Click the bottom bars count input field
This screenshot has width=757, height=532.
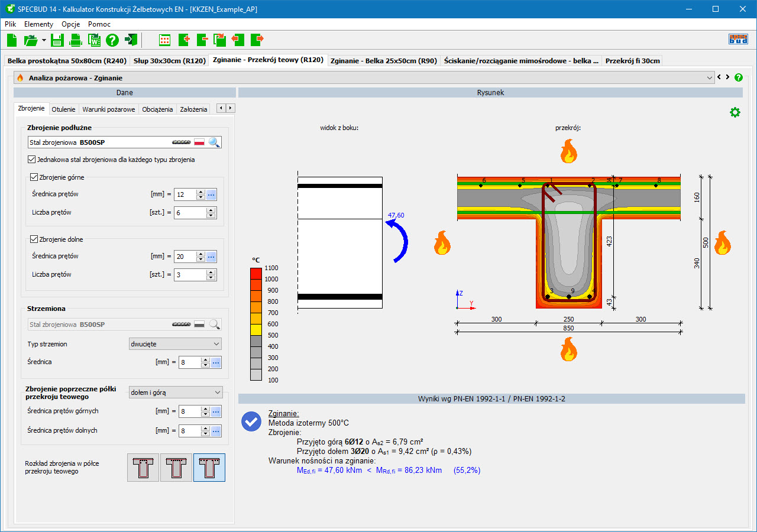(189, 275)
